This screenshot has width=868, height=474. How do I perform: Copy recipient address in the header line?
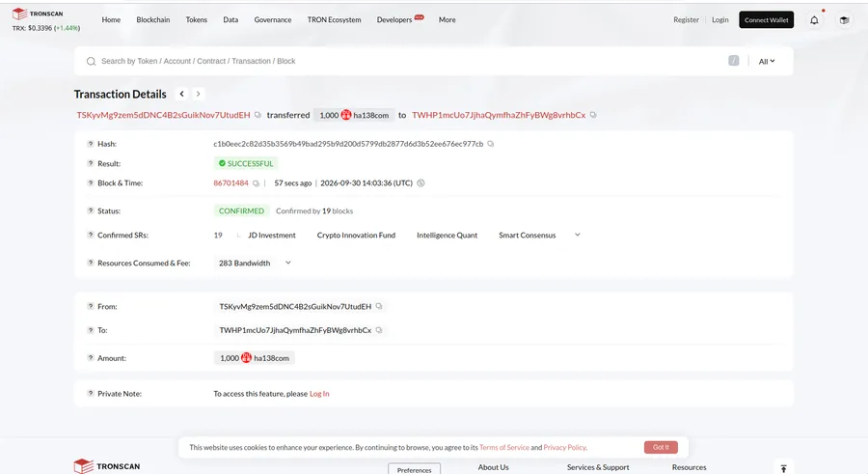[x=593, y=115]
